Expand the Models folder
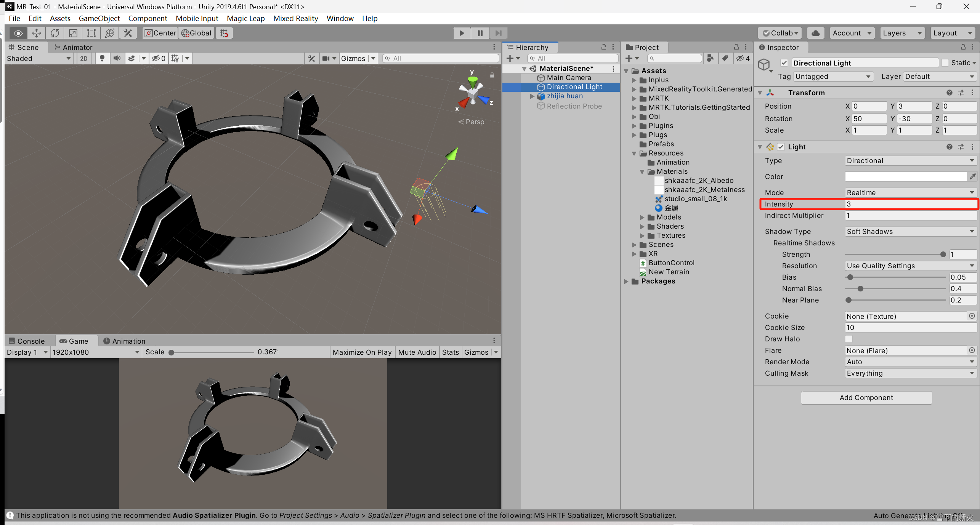 (x=642, y=217)
